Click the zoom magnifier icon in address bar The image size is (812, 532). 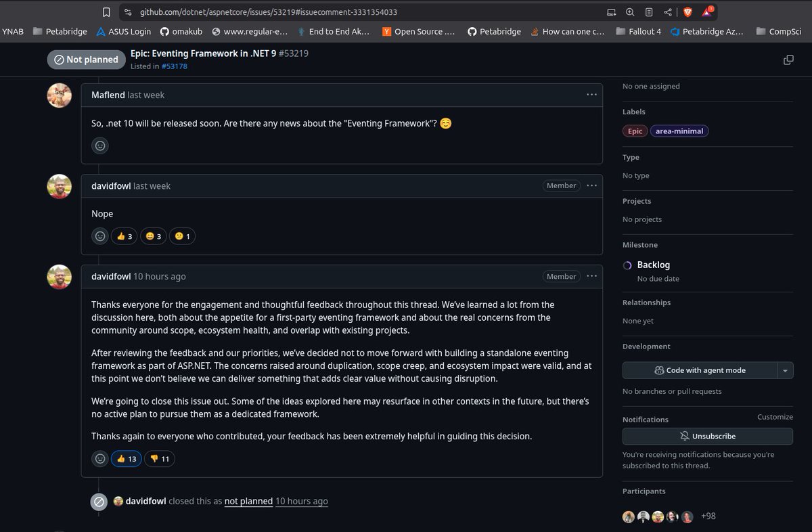630,12
